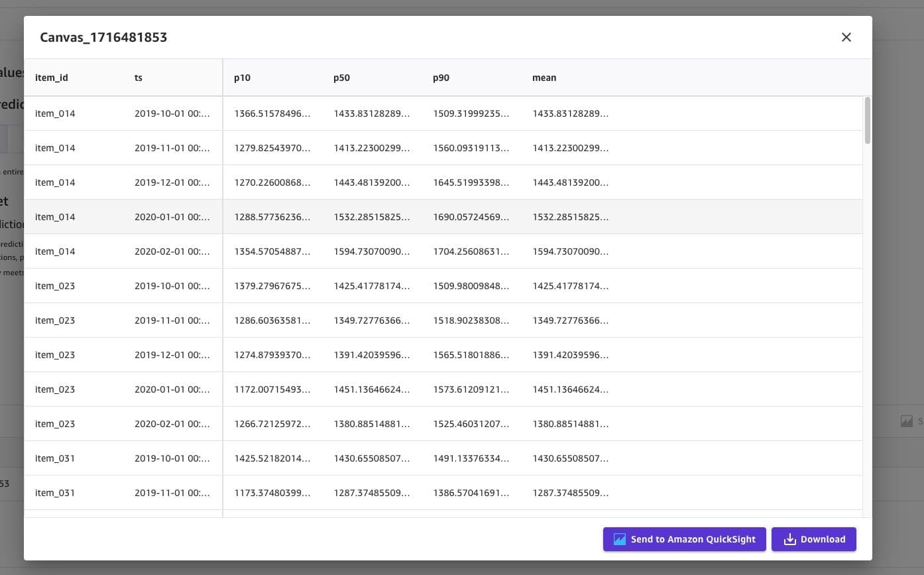The height and width of the screenshot is (575, 924).
Task: Click p50 value 1451.13646624 cell
Action: pyautogui.click(x=371, y=389)
